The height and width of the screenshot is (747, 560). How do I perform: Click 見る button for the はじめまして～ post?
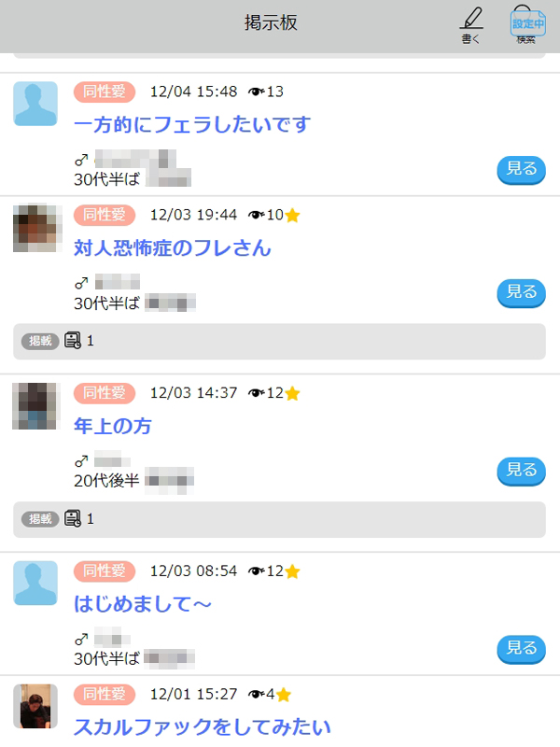pyautogui.click(x=522, y=649)
